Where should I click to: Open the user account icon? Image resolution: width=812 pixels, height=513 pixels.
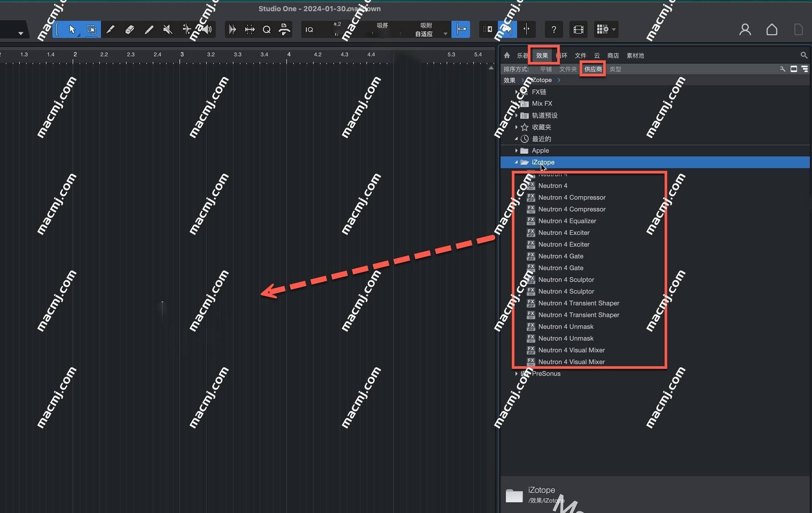tap(745, 29)
